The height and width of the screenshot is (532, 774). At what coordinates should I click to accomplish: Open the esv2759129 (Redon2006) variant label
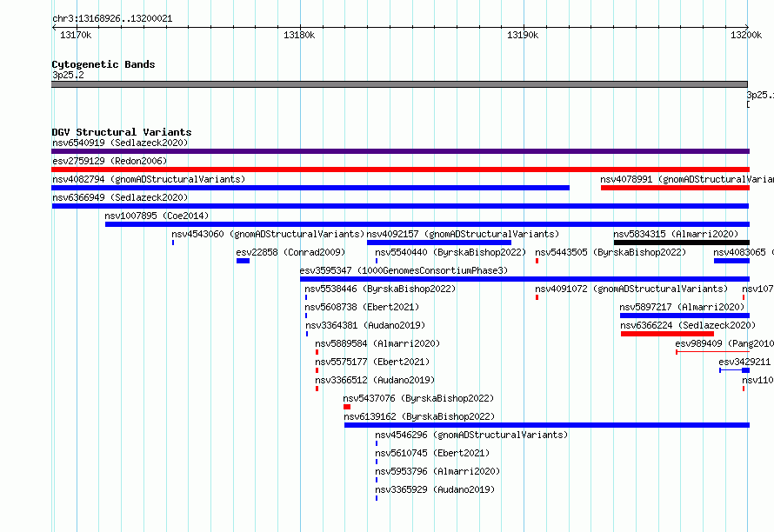[110, 161]
